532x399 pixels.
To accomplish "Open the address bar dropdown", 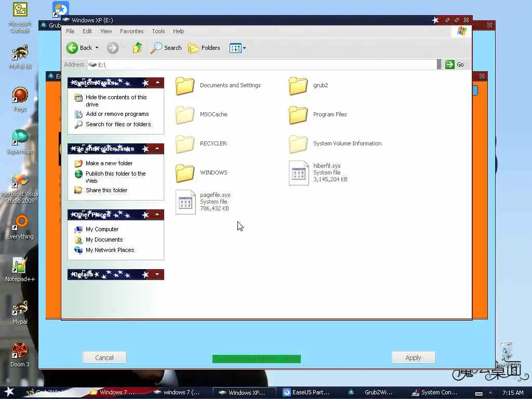I will point(438,64).
